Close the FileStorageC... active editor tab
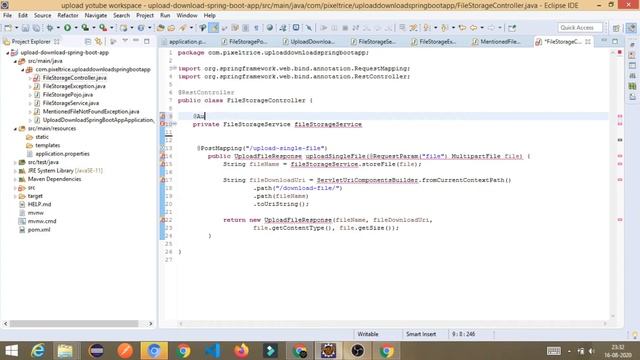 tap(588, 42)
